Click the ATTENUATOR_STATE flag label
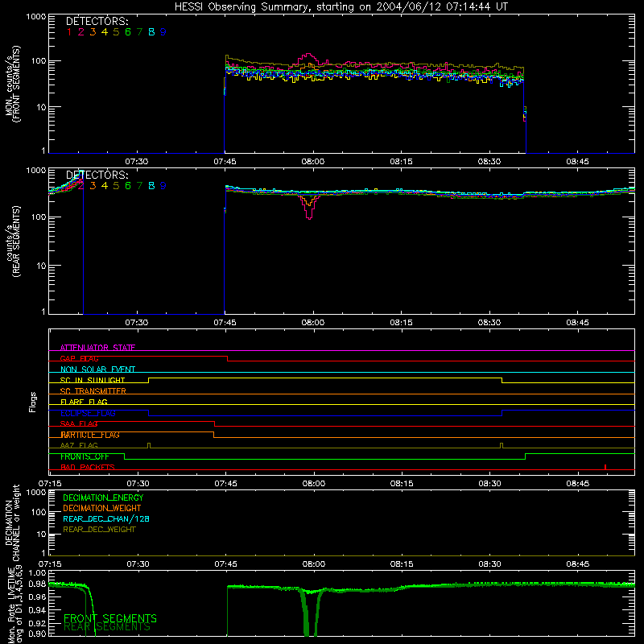Viewport: 644px width, 644px height. [97, 348]
